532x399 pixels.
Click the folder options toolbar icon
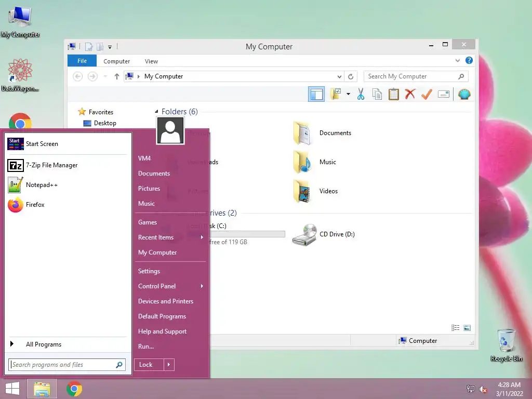click(336, 94)
